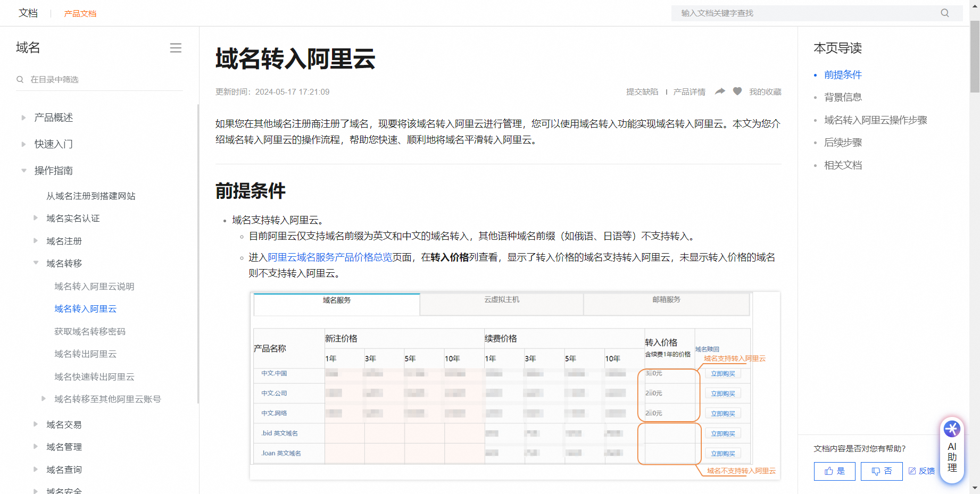This screenshot has height=494, width=980.
Task: Expand the 产品概述 section
Action: pos(23,118)
